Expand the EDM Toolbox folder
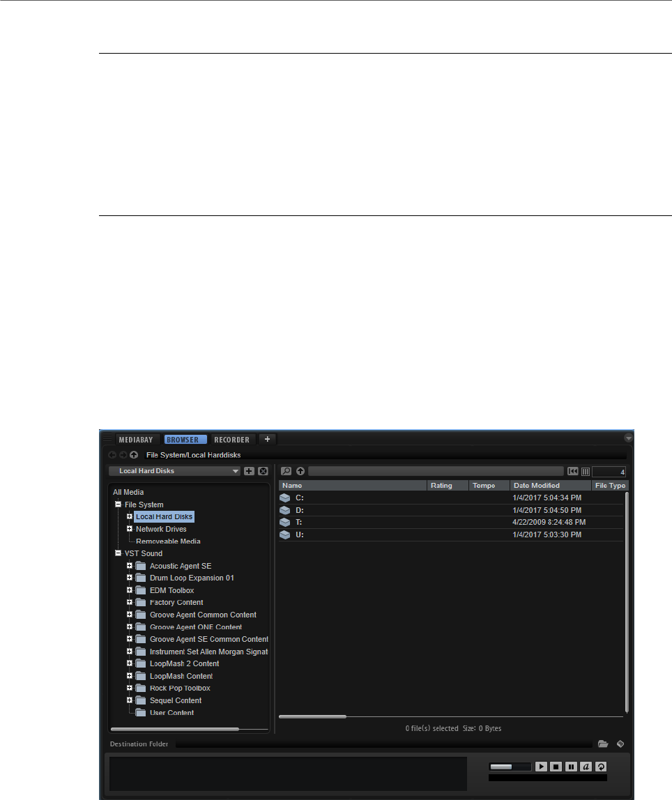The image size is (672, 800). [130, 590]
